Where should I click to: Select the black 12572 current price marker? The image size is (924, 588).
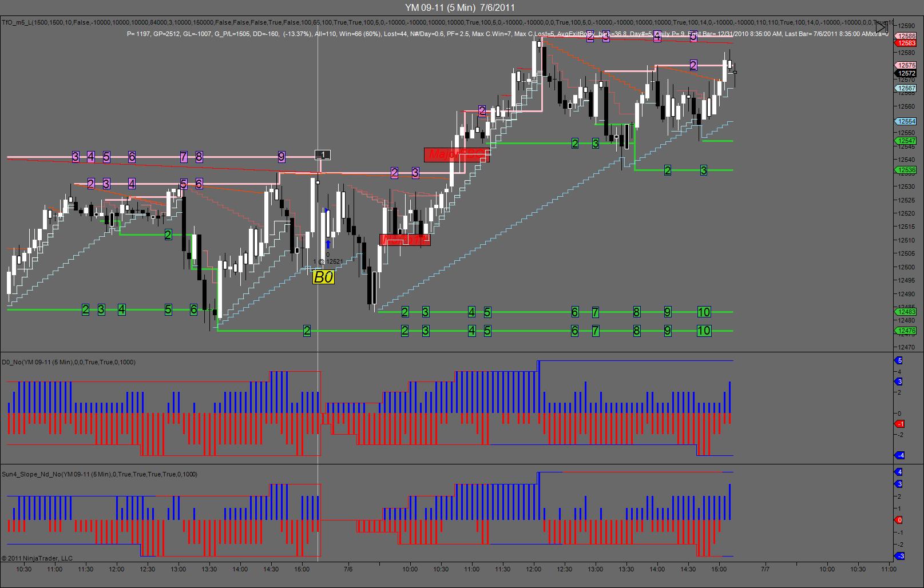[x=906, y=73]
